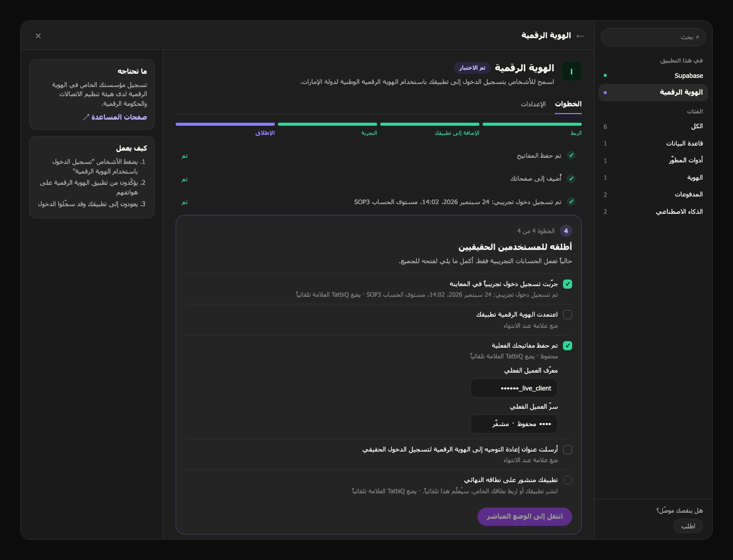The height and width of the screenshot is (560, 733).
Task: Click the check icon beside تم تسجيل دخول تجريبي row
Action: [571, 202]
